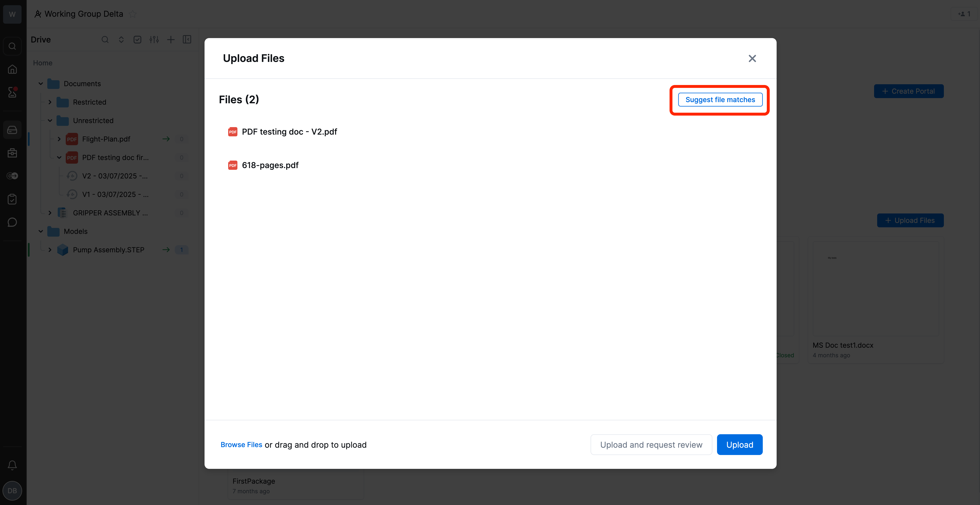Select the Documents folder
This screenshot has width=980, height=505.
pyautogui.click(x=82, y=84)
